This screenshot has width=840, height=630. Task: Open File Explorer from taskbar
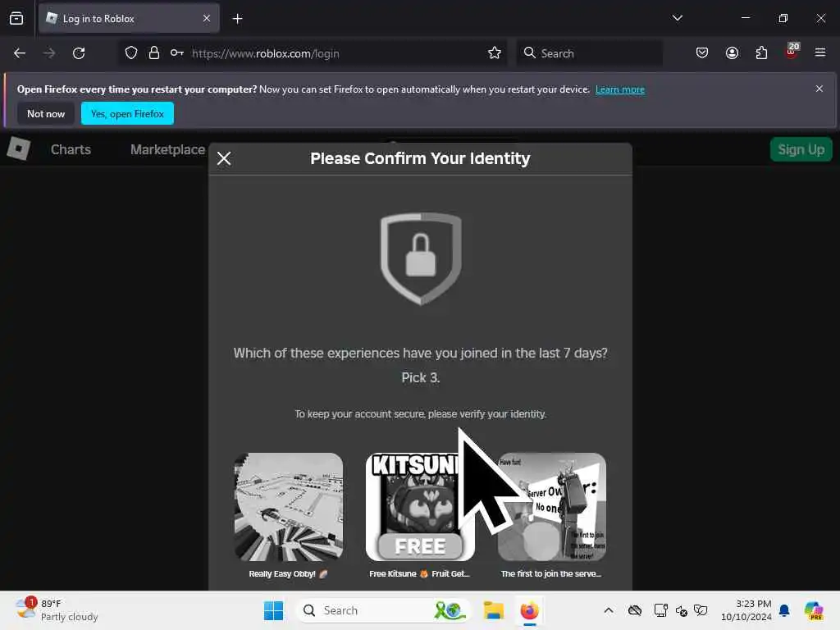pyautogui.click(x=493, y=610)
